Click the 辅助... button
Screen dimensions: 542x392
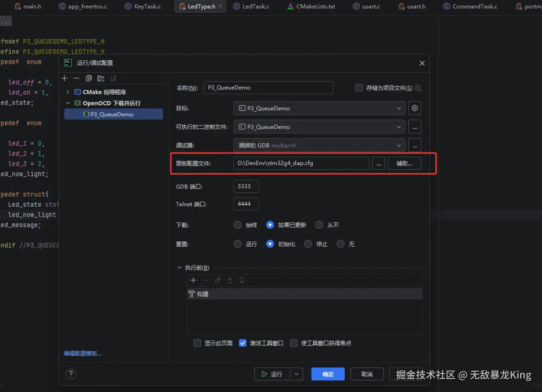[x=404, y=163]
